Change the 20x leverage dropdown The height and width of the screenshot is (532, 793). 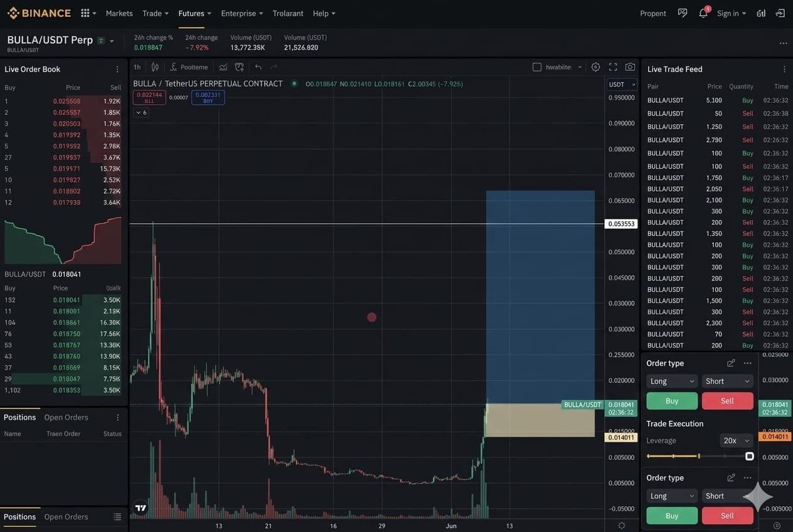pyautogui.click(x=737, y=440)
